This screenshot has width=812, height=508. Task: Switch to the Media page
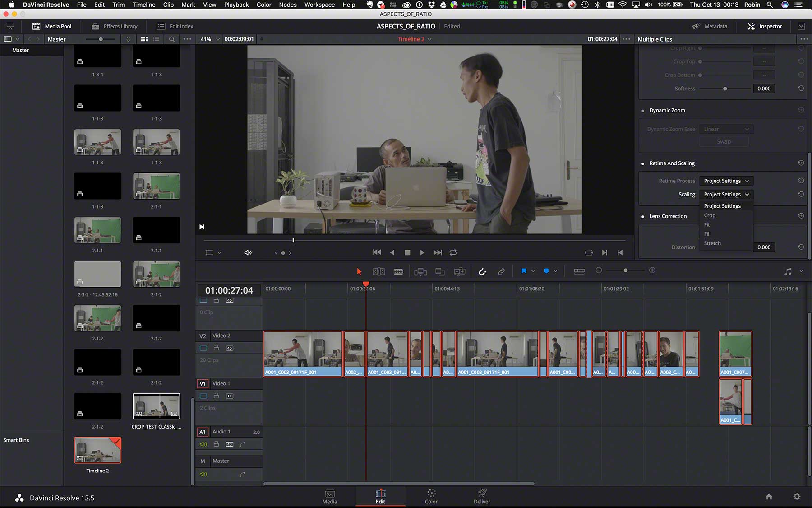[x=330, y=496]
